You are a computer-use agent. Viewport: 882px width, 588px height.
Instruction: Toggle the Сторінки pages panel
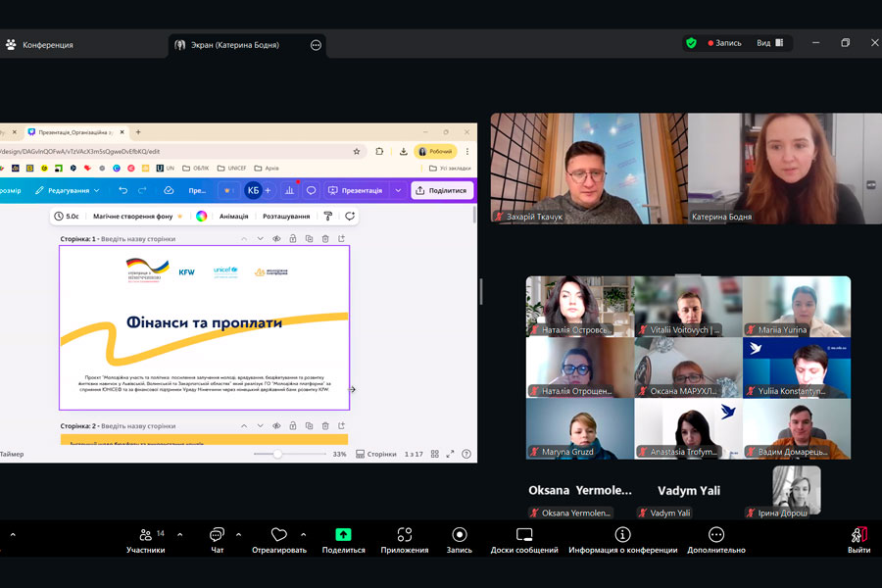pos(375,454)
